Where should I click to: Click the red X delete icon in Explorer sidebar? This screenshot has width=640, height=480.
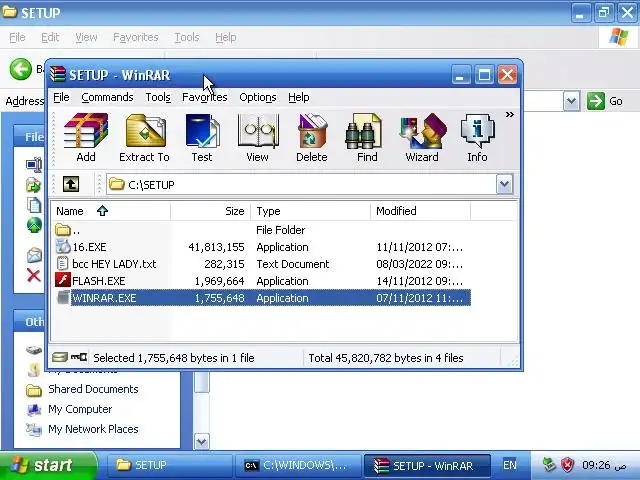pos(33,276)
